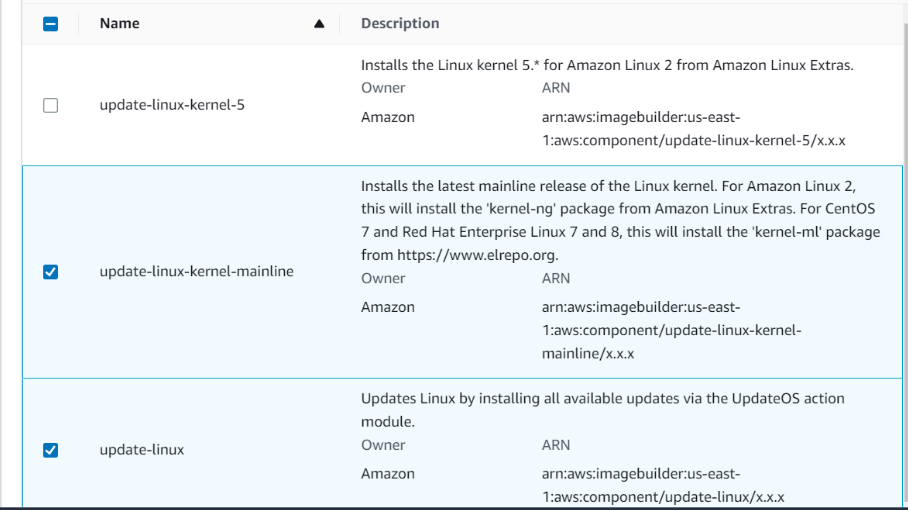The height and width of the screenshot is (510, 908).
Task: Click the column divider left of Description
Action: (x=340, y=23)
